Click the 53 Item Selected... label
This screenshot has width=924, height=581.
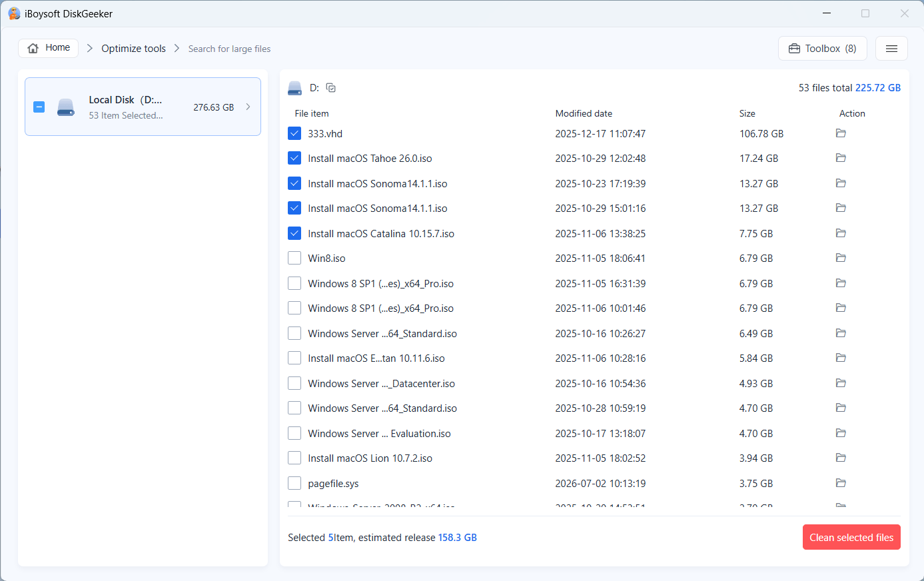[x=126, y=115]
